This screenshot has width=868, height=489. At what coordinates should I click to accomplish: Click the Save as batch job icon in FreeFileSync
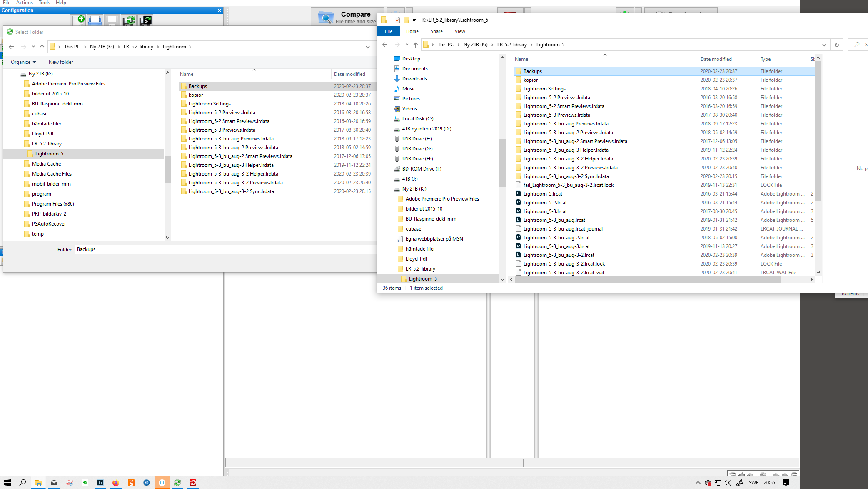[146, 20]
